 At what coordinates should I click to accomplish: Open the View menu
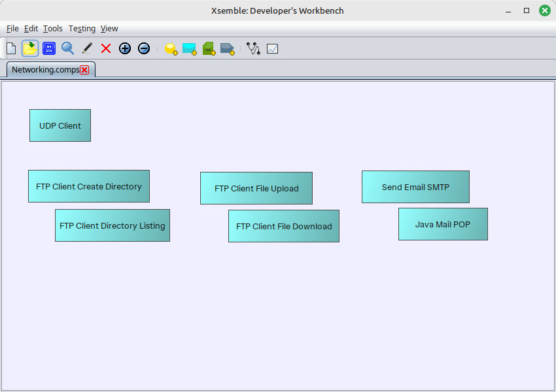coord(109,28)
